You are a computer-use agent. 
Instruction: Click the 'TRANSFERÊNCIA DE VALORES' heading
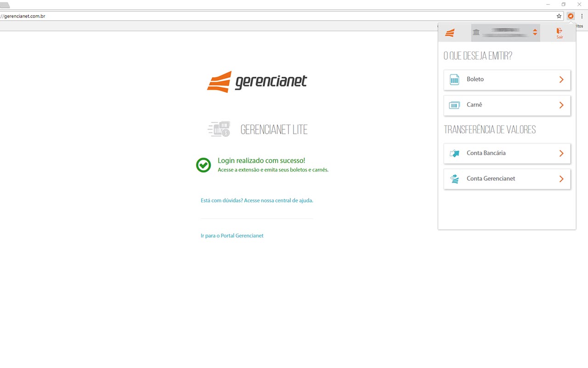490,130
